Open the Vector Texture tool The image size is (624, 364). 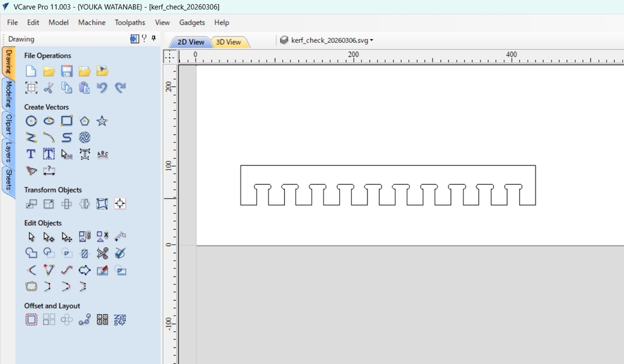point(85,138)
